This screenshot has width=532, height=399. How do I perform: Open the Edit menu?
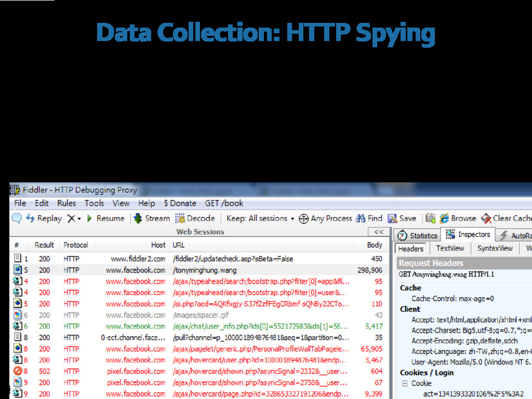point(42,203)
